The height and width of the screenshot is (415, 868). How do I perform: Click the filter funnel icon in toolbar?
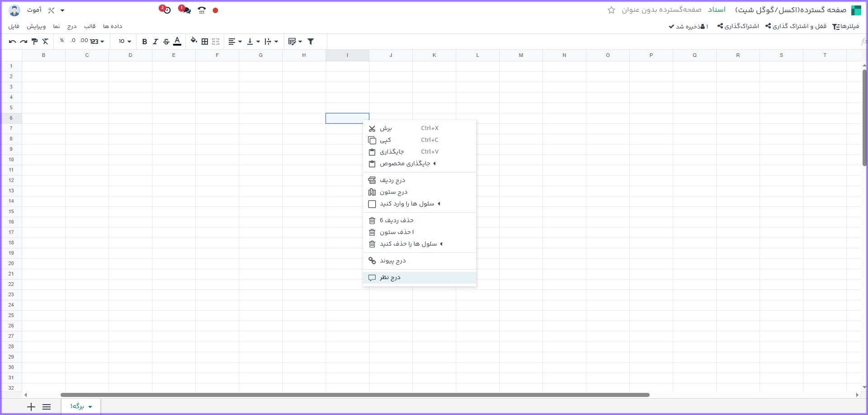click(x=311, y=42)
